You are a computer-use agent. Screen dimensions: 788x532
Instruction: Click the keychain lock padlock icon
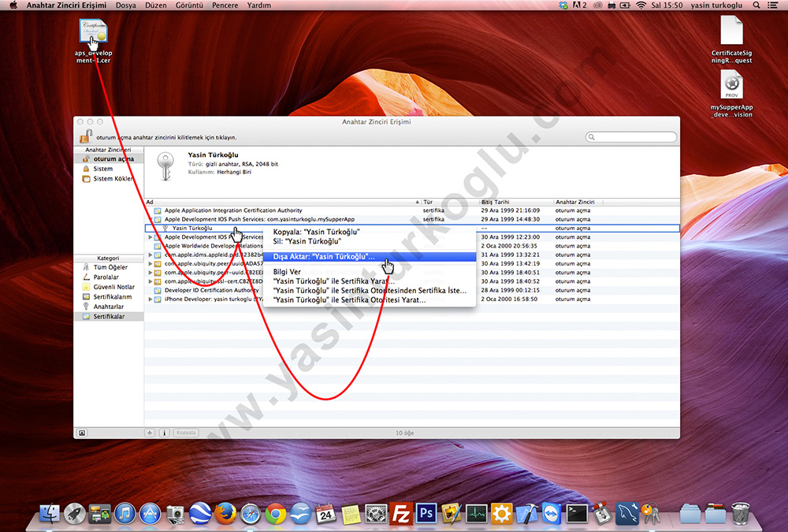86,136
